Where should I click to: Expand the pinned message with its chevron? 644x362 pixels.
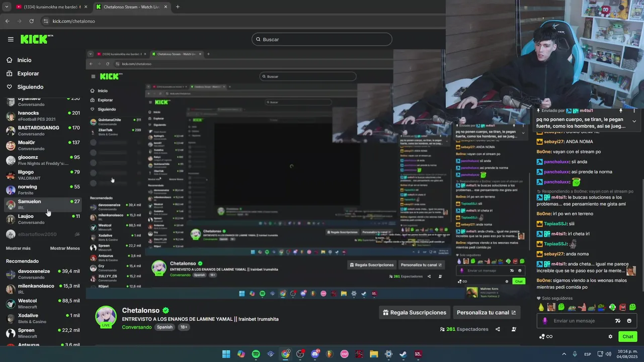(x=634, y=121)
